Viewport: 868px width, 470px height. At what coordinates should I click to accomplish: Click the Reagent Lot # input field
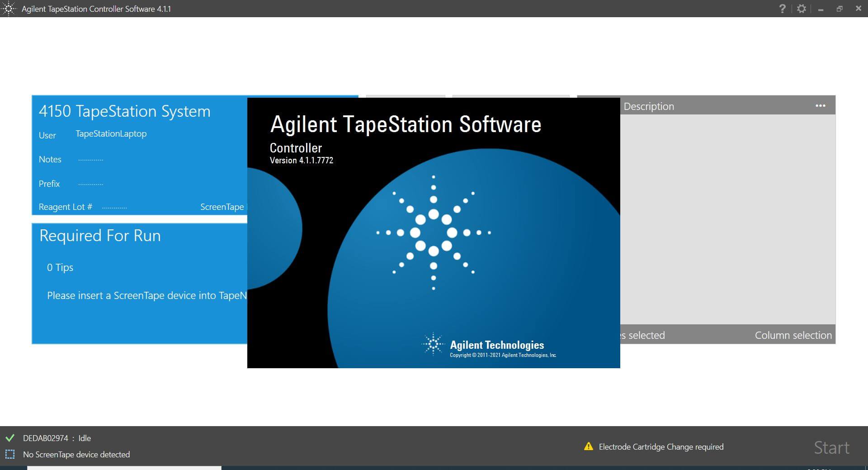click(114, 207)
